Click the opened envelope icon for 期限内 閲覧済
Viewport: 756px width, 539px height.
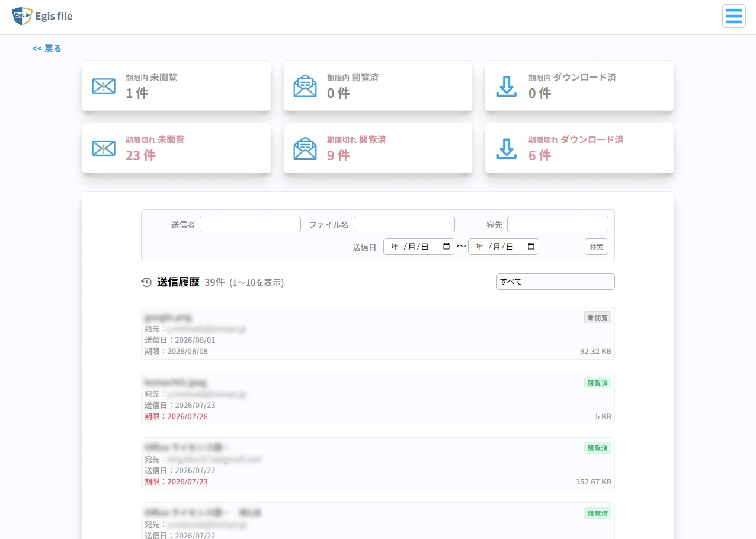pos(305,86)
